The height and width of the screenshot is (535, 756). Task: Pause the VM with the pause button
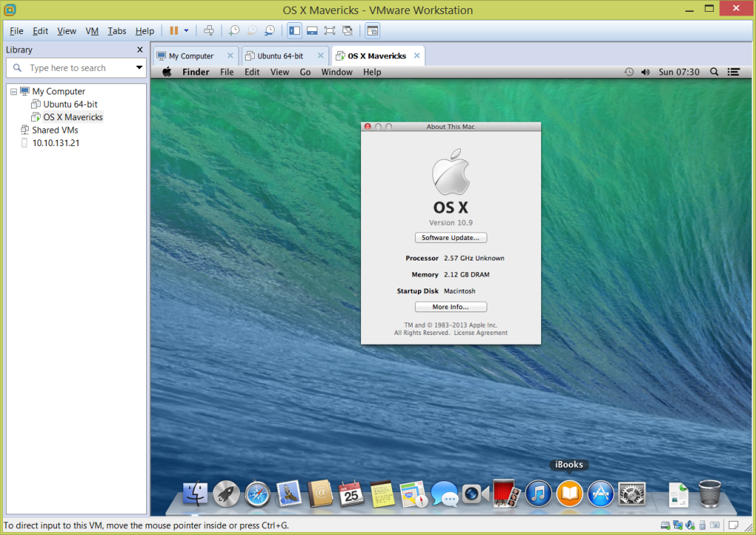[174, 31]
